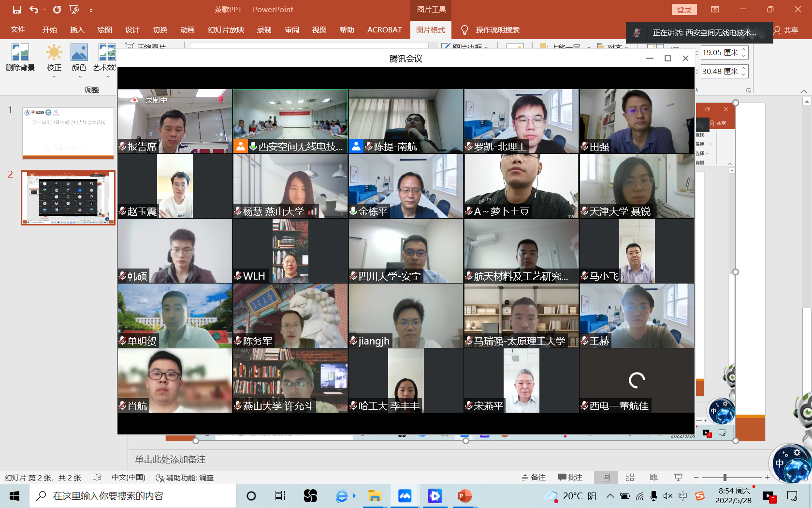Open the spell check icon in status bar
The height and width of the screenshot is (508, 812).
click(x=97, y=478)
